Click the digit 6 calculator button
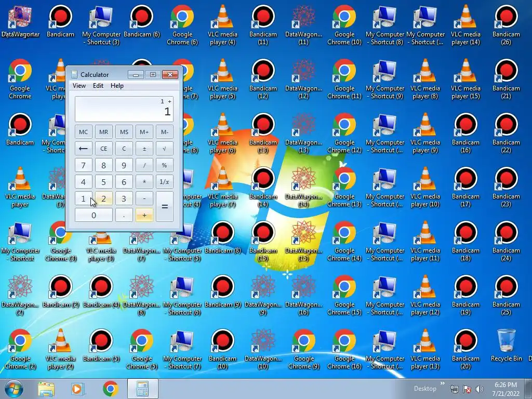This screenshot has height=399, width=532. click(x=124, y=182)
